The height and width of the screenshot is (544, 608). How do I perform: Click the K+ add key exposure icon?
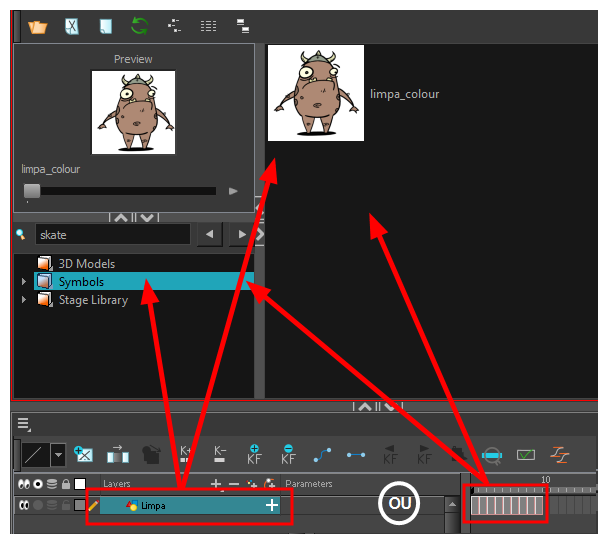tap(185, 454)
